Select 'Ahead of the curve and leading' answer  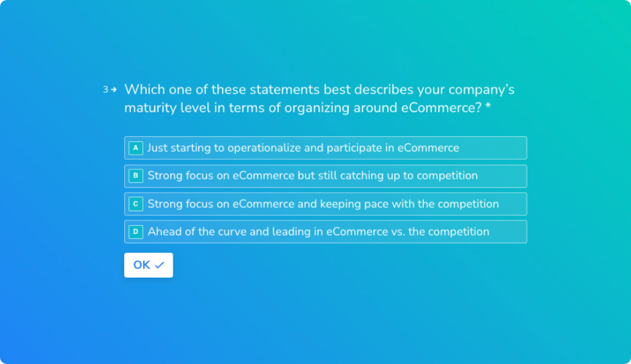point(325,232)
